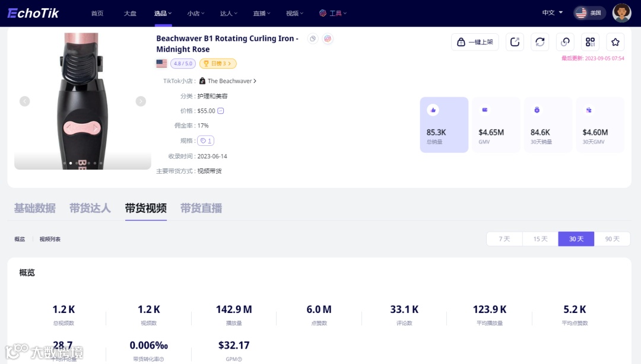Click the AI swirl icon beside product name
Viewport: 641px width, 364px height.
pyautogui.click(x=328, y=39)
